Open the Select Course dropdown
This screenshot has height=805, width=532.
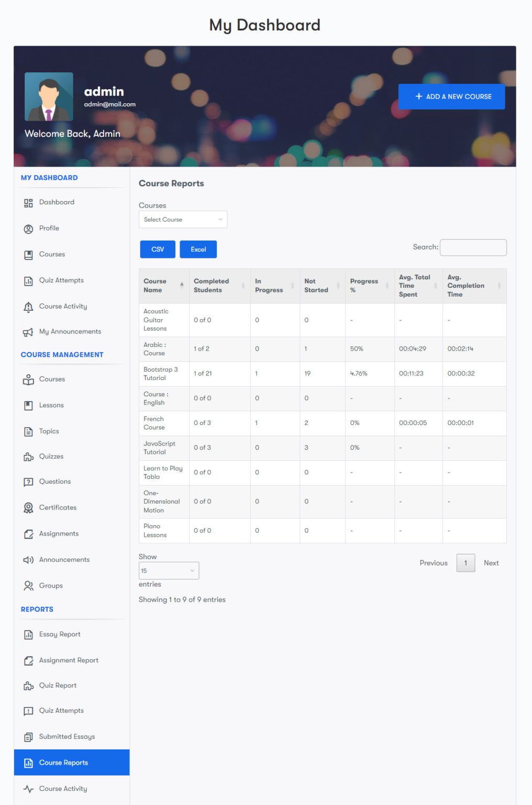(183, 219)
